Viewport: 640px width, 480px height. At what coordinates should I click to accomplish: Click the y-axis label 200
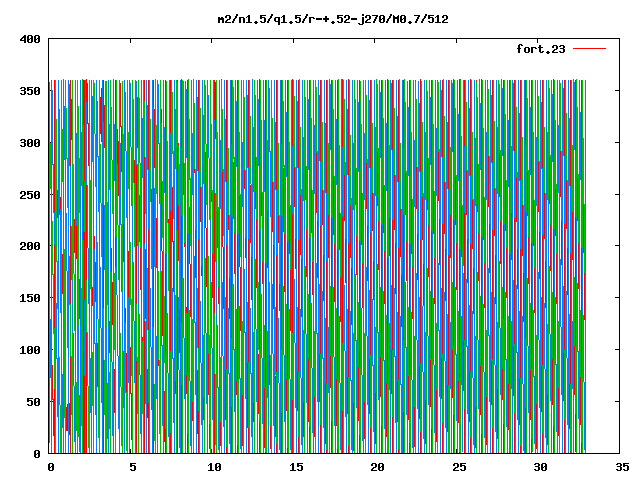click(30, 246)
